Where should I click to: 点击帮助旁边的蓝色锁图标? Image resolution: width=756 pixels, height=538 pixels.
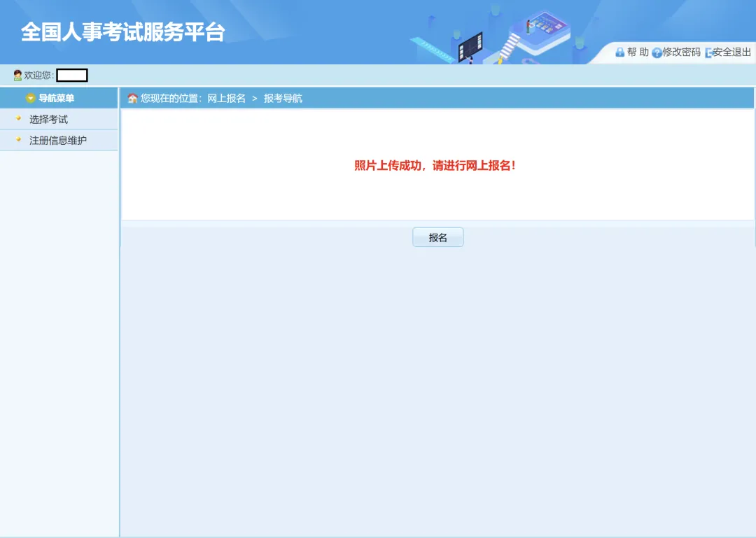click(620, 52)
